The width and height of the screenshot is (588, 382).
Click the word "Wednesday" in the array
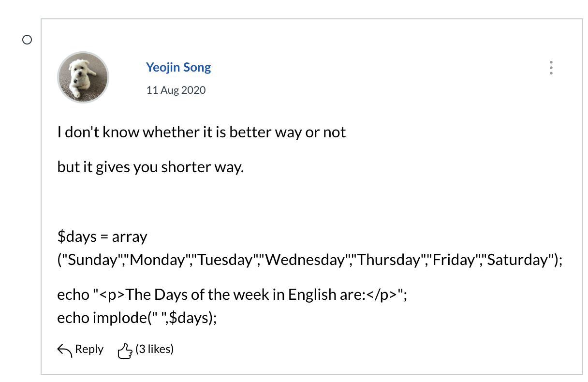coord(304,260)
